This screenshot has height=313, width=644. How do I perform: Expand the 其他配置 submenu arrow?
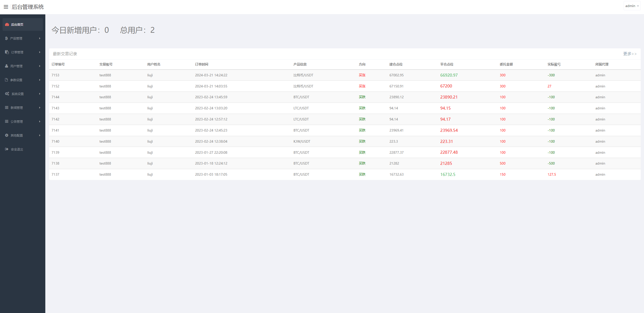(40, 135)
